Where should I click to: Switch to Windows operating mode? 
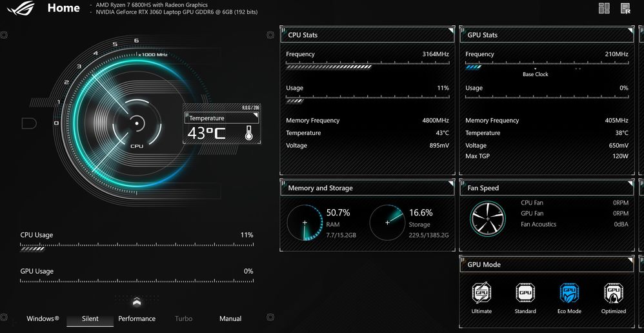point(43,319)
